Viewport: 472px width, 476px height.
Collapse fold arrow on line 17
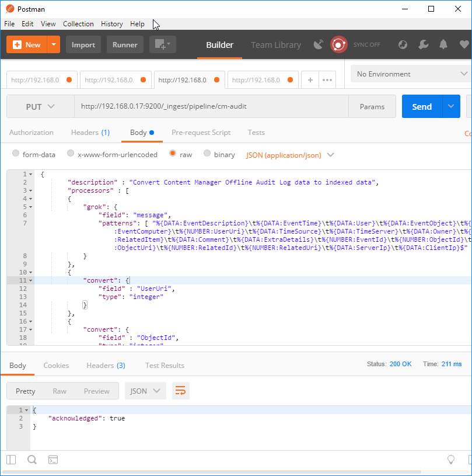click(31, 329)
